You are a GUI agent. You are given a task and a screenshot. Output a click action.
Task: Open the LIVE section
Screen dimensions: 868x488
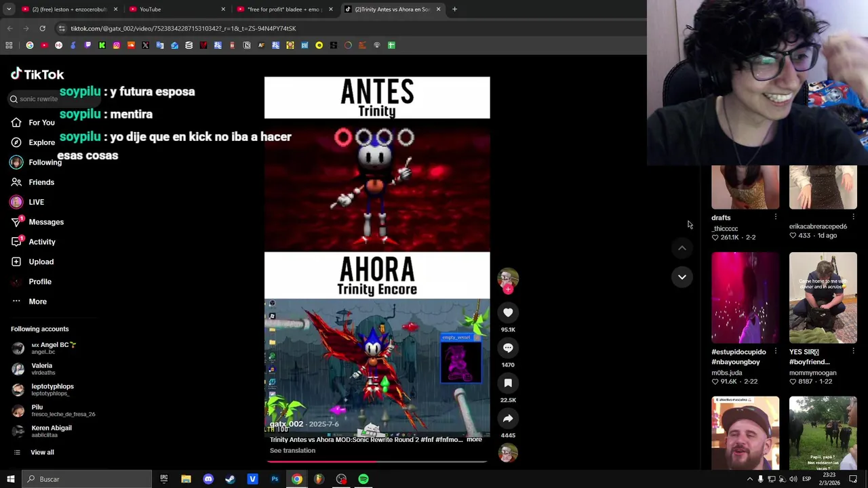click(x=27, y=202)
